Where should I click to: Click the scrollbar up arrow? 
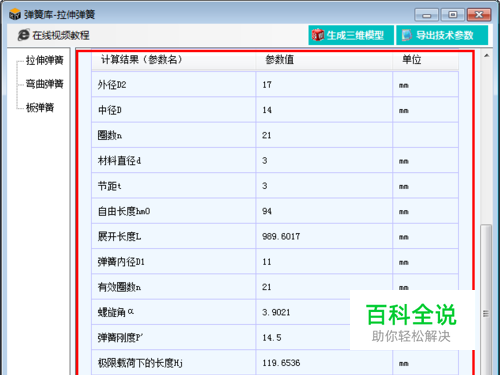pyautogui.click(x=486, y=56)
